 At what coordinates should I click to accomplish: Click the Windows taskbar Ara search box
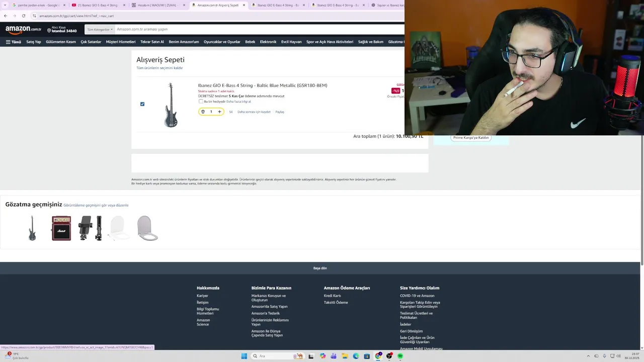(x=277, y=356)
